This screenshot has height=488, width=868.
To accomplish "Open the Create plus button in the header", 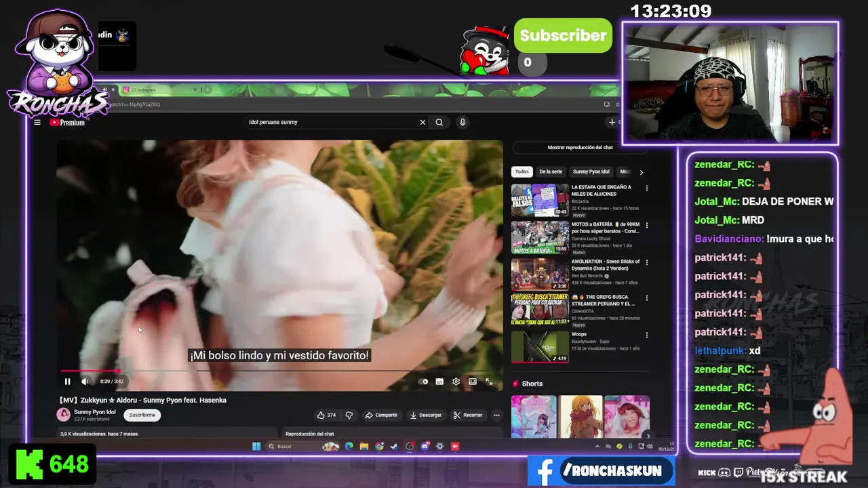I will coord(612,123).
